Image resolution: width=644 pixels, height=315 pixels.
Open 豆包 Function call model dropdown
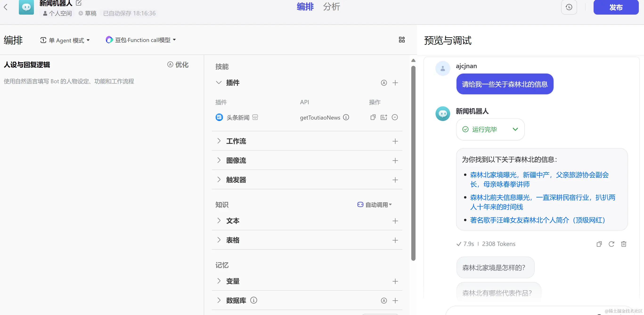pos(141,40)
